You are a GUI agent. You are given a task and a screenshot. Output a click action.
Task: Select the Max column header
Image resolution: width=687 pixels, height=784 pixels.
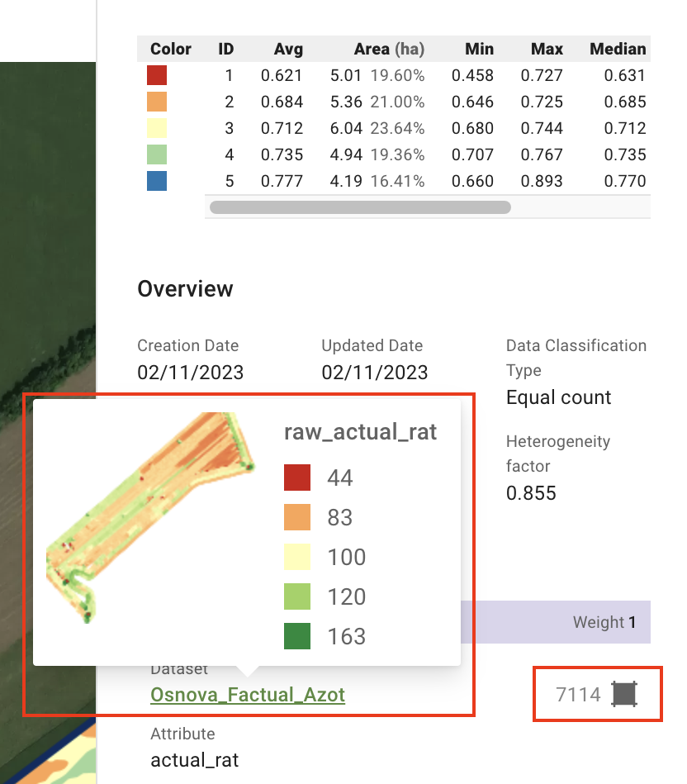coord(547,50)
